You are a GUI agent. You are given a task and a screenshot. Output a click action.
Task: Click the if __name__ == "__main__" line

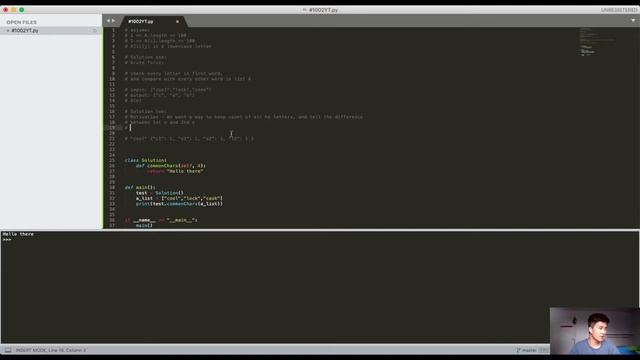(x=161, y=220)
